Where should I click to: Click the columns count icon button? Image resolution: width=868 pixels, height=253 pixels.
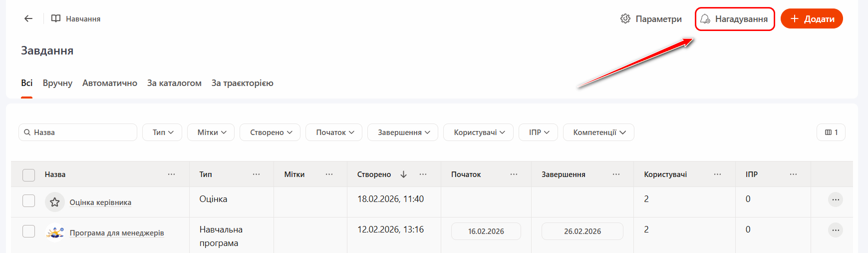(831, 132)
